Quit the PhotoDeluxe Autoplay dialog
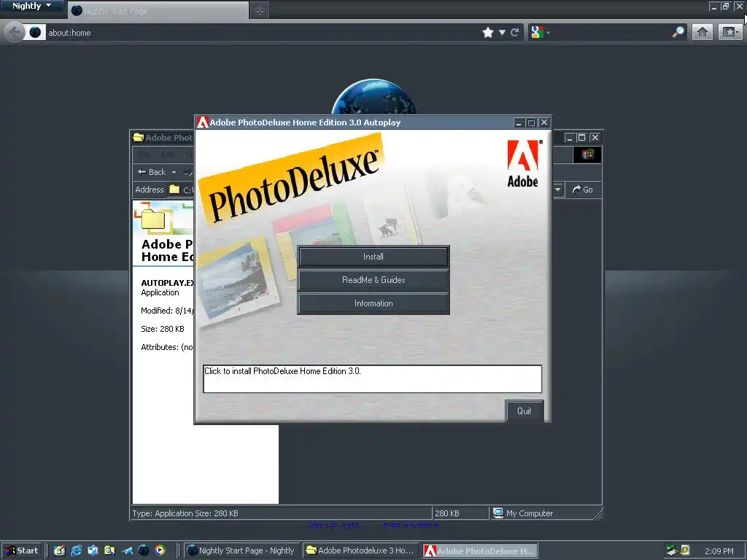Screen dimensions: 747x560 (x=524, y=411)
